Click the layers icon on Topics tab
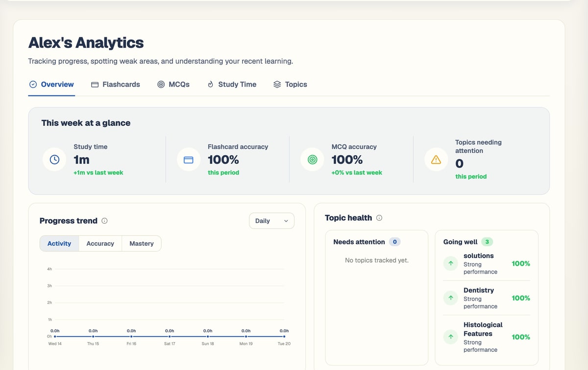Viewport: 588px width, 370px height. click(277, 84)
